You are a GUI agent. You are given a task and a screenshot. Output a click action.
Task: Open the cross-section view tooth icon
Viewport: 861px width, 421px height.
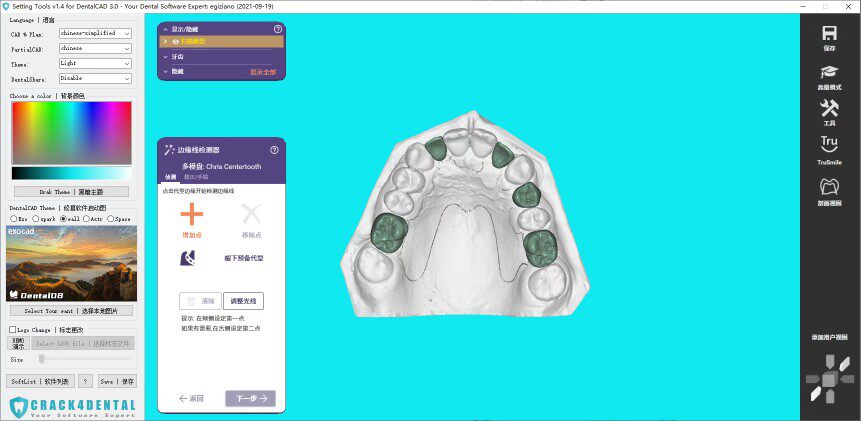(829, 187)
